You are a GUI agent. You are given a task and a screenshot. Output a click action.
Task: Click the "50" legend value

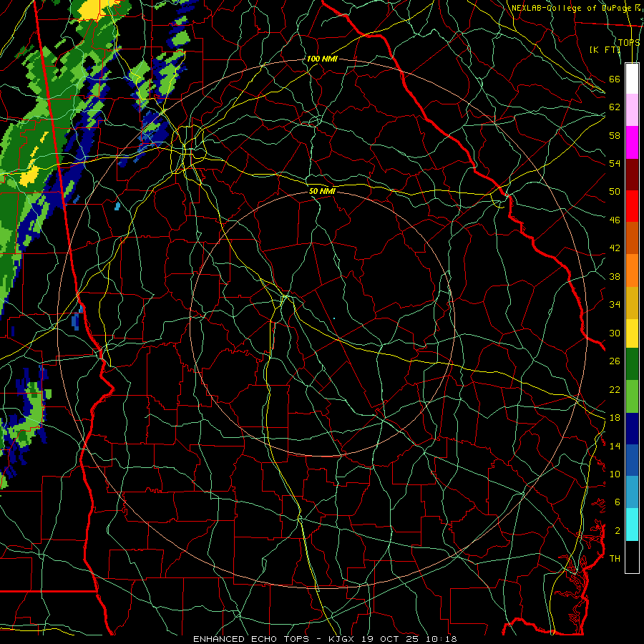click(x=615, y=192)
